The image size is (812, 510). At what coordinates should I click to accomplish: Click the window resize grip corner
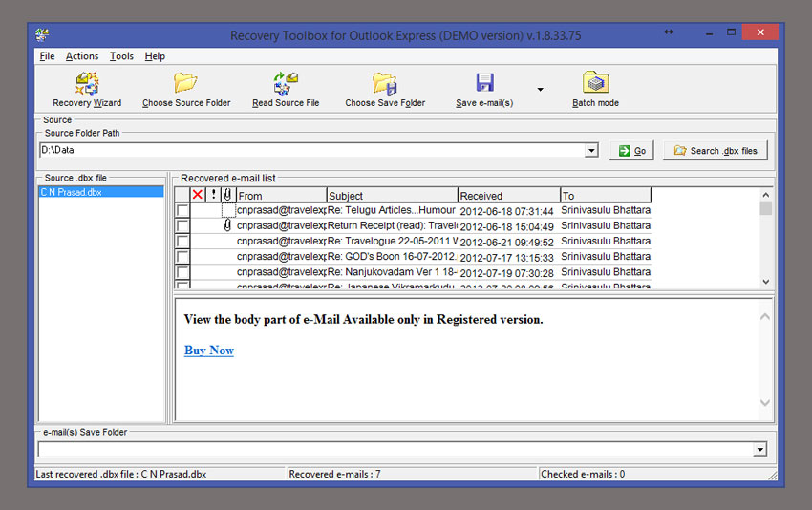[x=772, y=476]
